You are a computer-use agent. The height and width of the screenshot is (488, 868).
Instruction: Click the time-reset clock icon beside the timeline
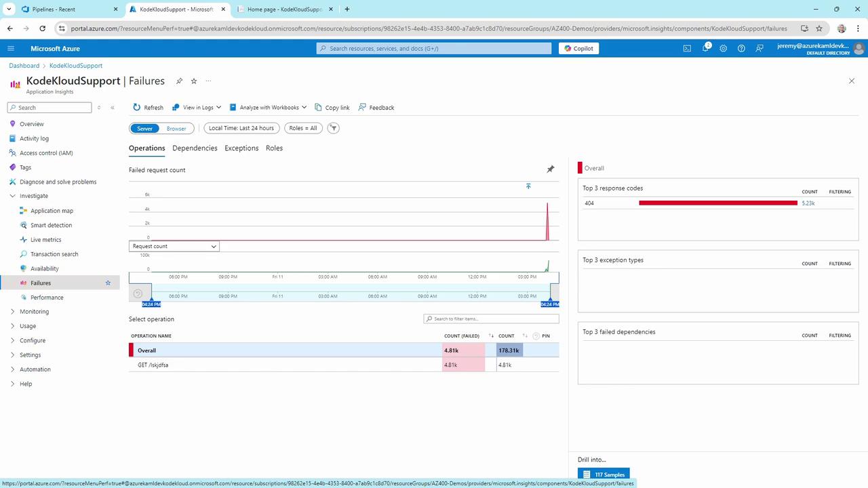pos(138,293)
